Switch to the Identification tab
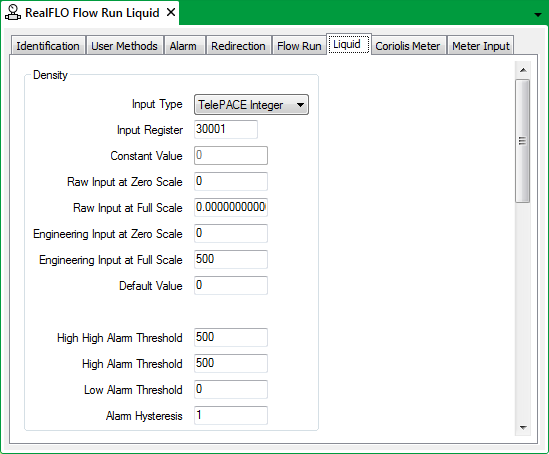The height and width of the screenshot is (454, 549). (x=48, y=46)
